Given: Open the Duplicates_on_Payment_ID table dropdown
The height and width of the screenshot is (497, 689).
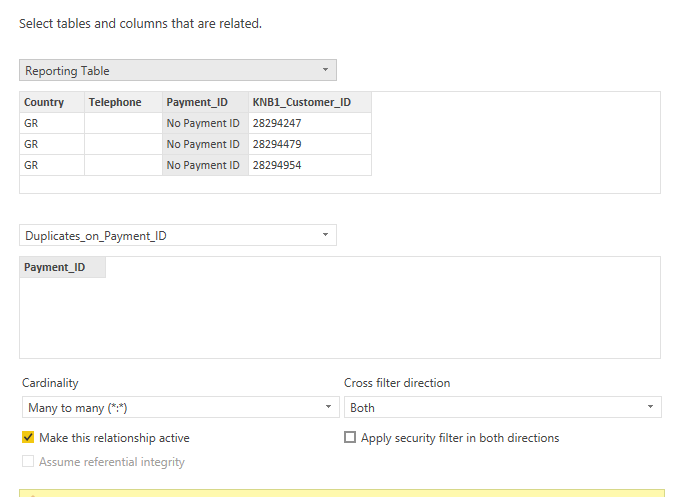Looking at the screenshot, I should 178,236.
